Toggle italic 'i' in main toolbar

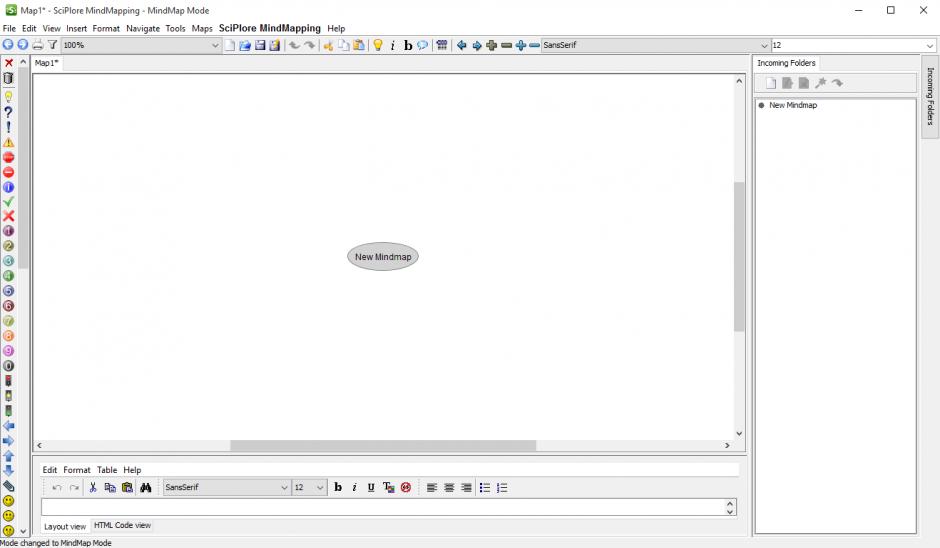pos(393,45)
